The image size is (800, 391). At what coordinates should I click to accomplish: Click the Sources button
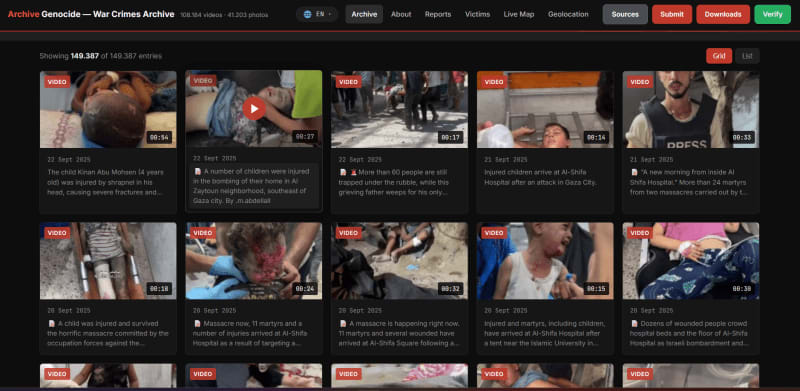pos(625,14)
